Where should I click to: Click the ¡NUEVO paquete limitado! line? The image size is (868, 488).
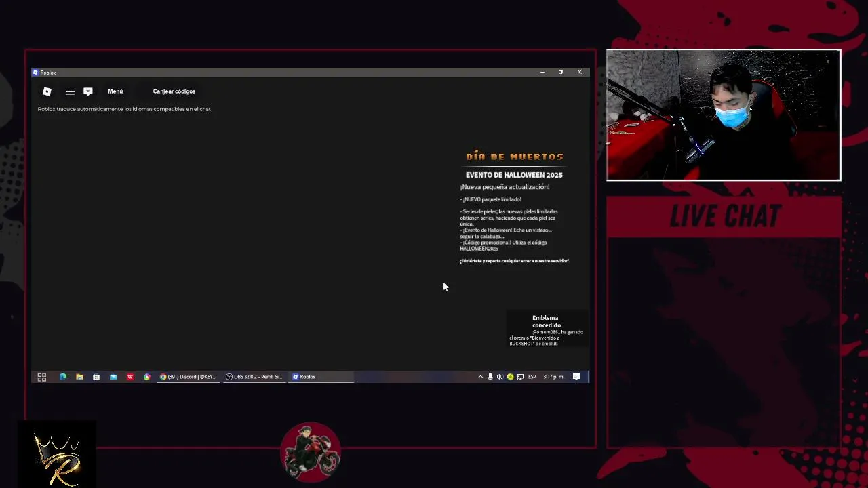[490, 199]
